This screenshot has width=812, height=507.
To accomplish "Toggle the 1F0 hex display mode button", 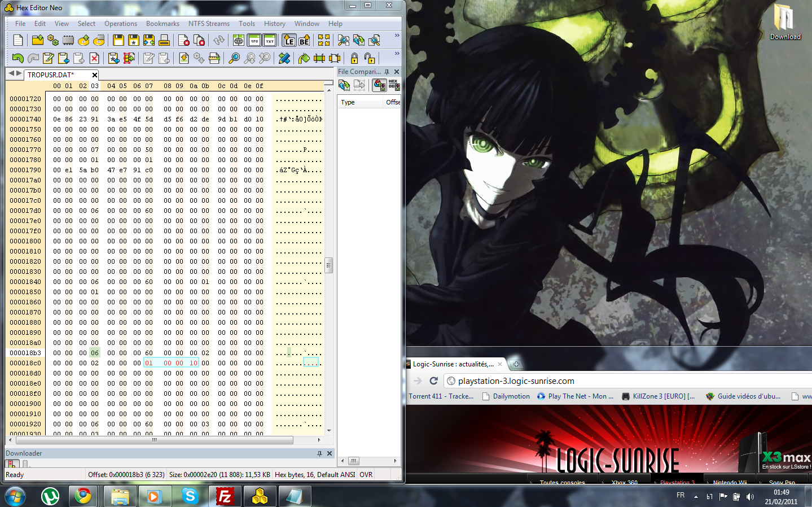I will click(x=254, y=40).
